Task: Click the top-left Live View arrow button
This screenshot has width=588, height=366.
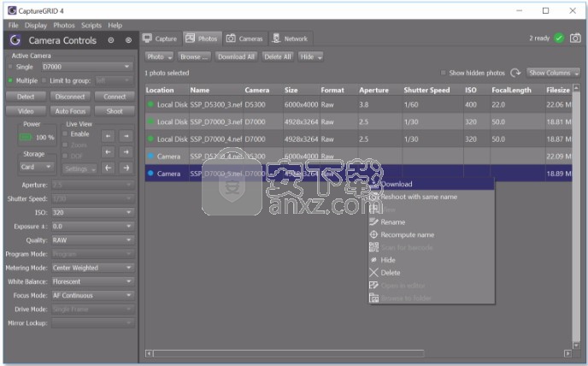Action: point(108,136)
